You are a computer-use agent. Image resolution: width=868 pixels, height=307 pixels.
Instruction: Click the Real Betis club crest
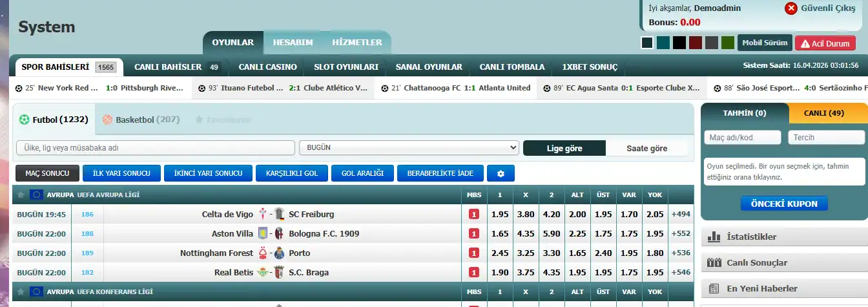pyautogui.click(x=263, y=272)
